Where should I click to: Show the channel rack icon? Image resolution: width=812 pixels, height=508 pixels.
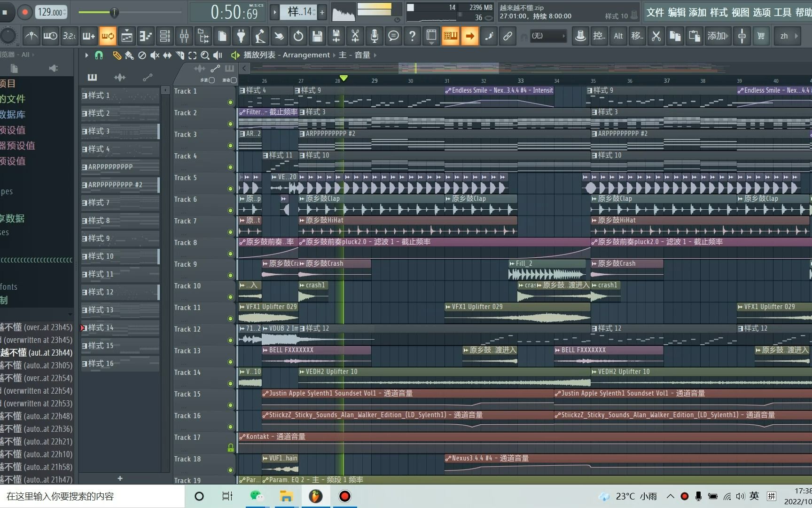pos(165,36)
